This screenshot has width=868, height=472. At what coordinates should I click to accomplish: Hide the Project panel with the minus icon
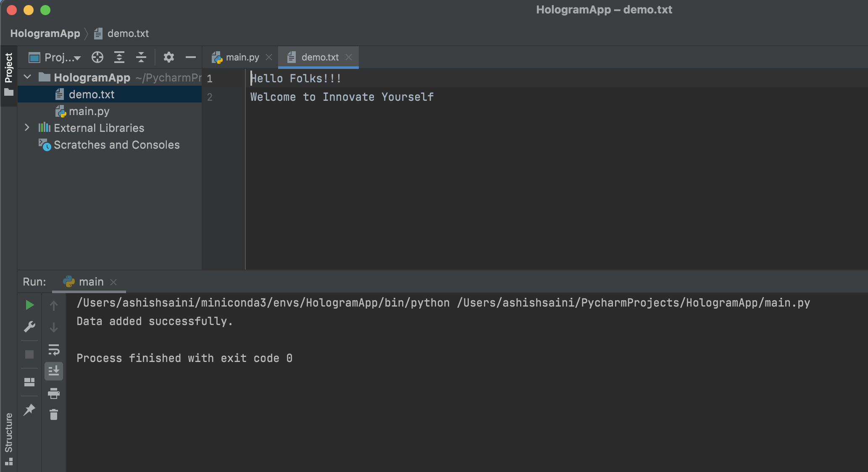(x=191, y=57)
